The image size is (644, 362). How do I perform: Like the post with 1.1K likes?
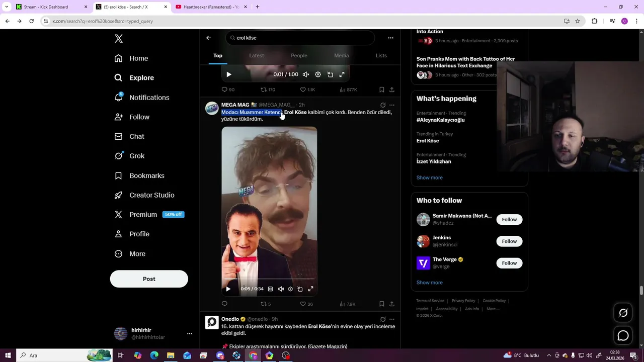tap(307, 89)
